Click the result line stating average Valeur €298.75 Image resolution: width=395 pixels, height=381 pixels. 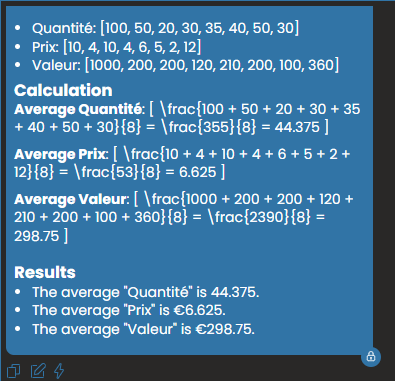click(x=143, y=329)
